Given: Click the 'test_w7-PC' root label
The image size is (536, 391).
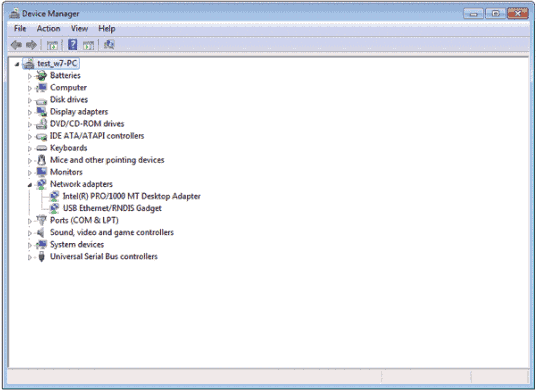Looking at the screenshot, I should pyautogui.click(x=57, y=64).
